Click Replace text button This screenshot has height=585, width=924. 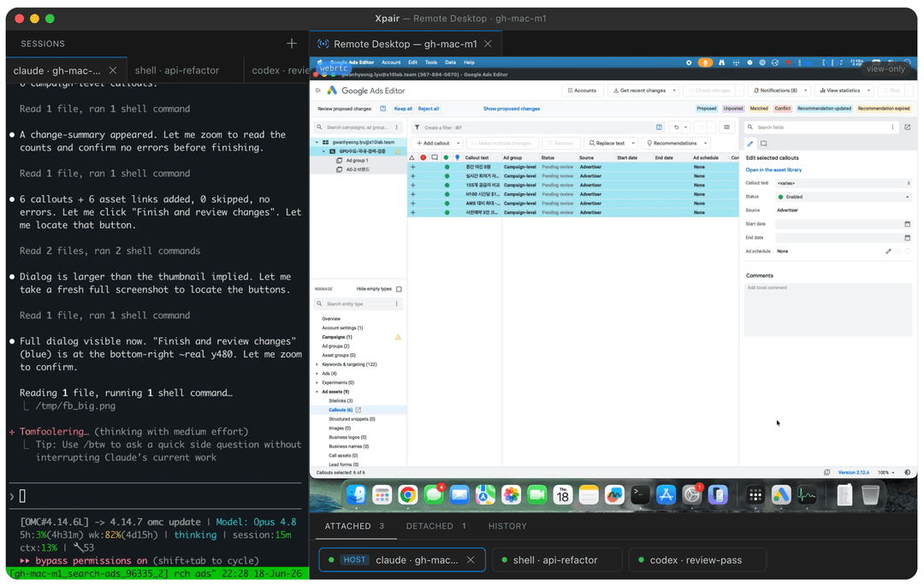(607, 143)
